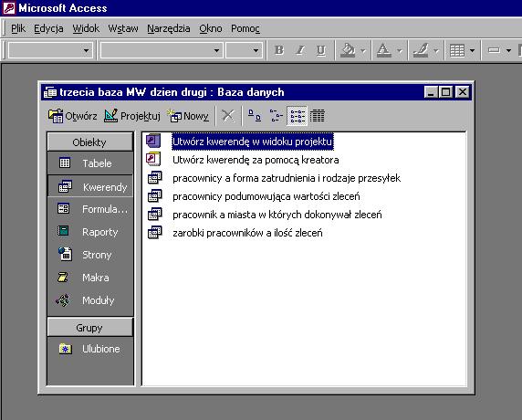This screenshot has height=420, width=522.
Task: Click the special effect rectangle icon
Action: point(494,50)
